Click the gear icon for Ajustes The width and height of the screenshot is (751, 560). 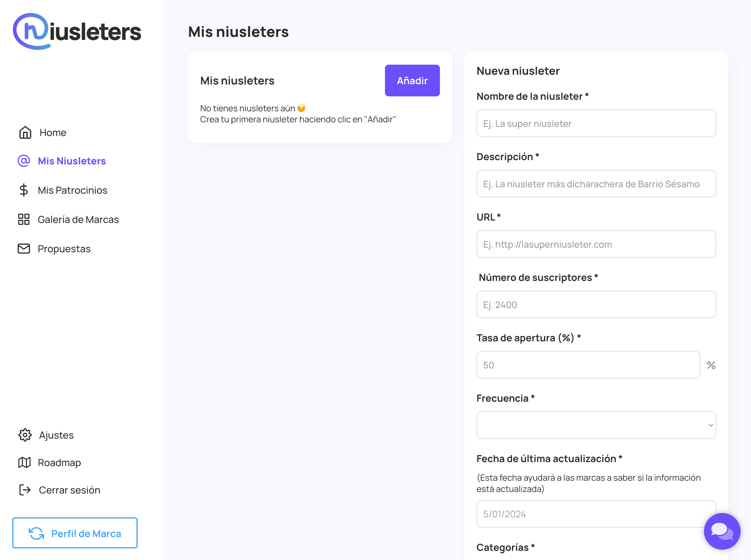(x=24, y=435)
